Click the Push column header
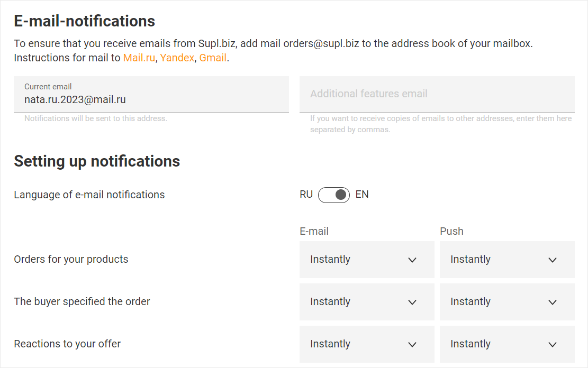 pos(451,231)
